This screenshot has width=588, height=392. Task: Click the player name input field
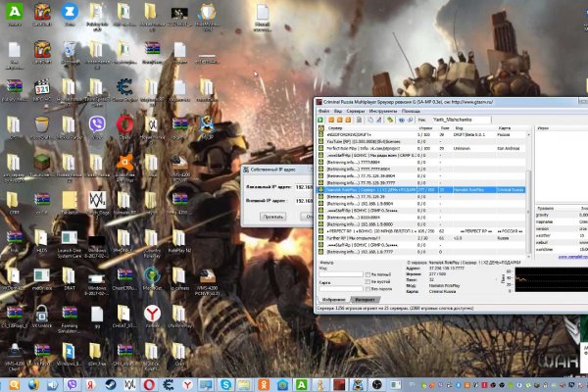(461, 120)
